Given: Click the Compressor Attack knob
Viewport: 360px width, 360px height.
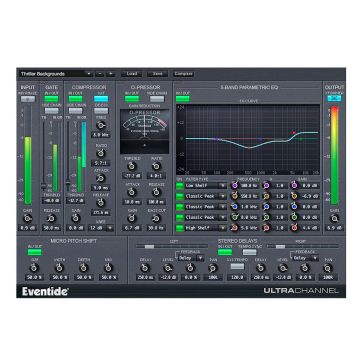Looking at the screenshot, I should click(100, 178).
